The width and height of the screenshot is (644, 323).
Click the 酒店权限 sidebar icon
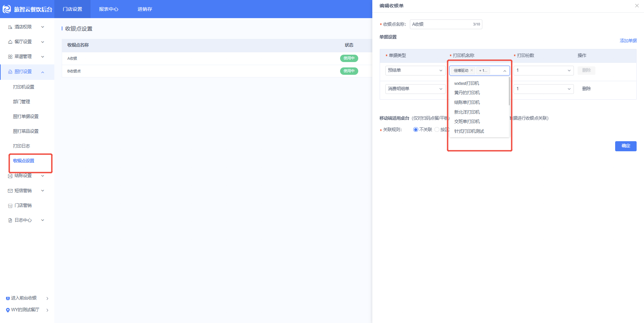pyautogui.click(x=10, y=27)
